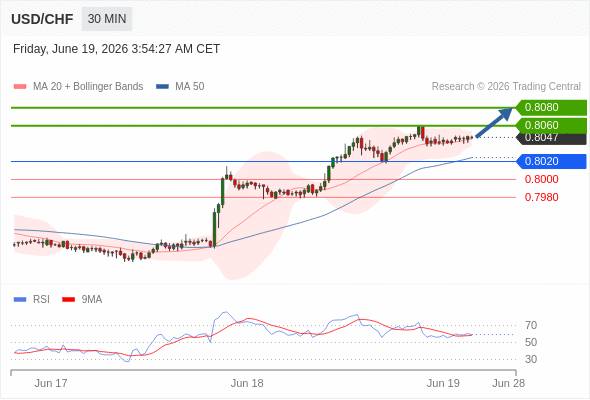Click the 0.8060 resistance price tag
The height and width of the screenshot is (400, 590).
pos(551,125)
